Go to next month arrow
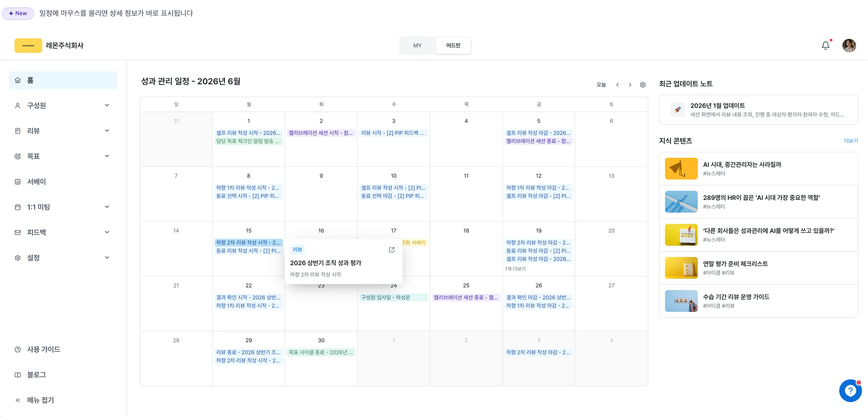 [x=630, y=85]
